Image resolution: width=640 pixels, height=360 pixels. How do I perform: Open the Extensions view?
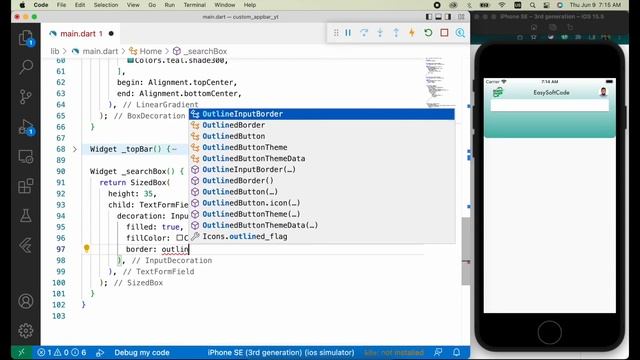tap(26, 186)
